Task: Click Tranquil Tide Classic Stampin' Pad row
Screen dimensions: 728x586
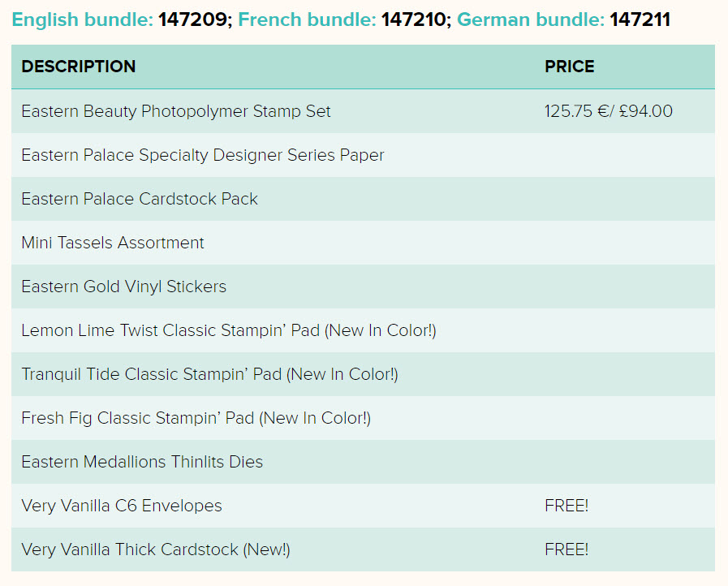Action: (x=363, y=374)
